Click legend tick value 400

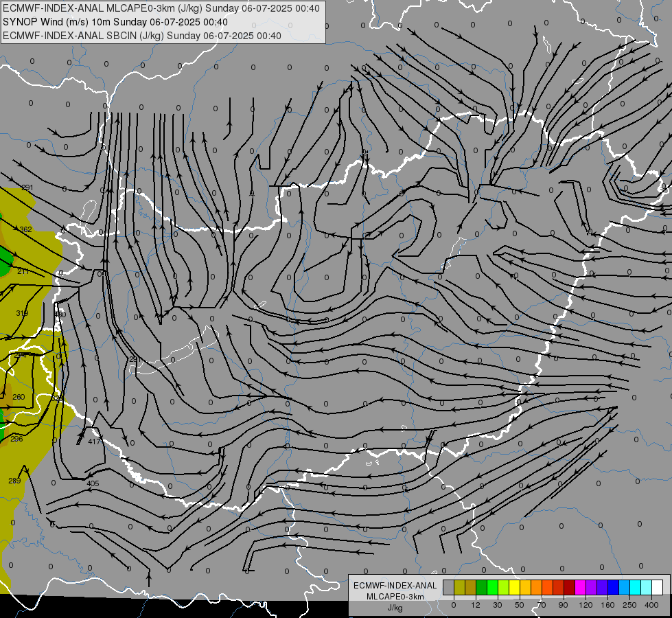[x=651, y=605]
